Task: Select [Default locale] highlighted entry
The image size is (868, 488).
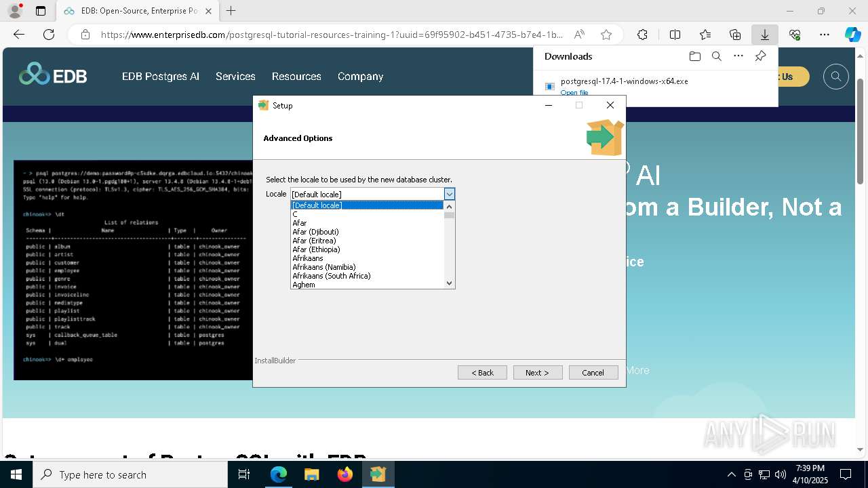Action: point(367,205)
